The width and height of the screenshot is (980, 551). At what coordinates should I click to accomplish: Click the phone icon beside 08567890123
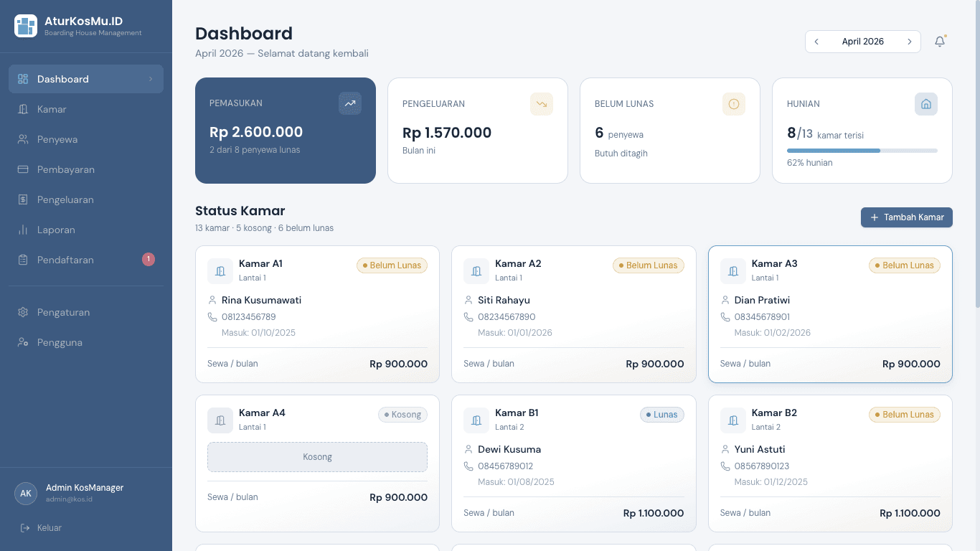point(725,466)
